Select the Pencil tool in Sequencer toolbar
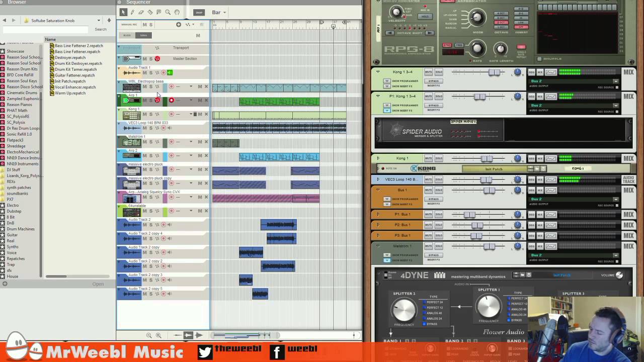Screen dimensions: 644x362 [132, 12]
